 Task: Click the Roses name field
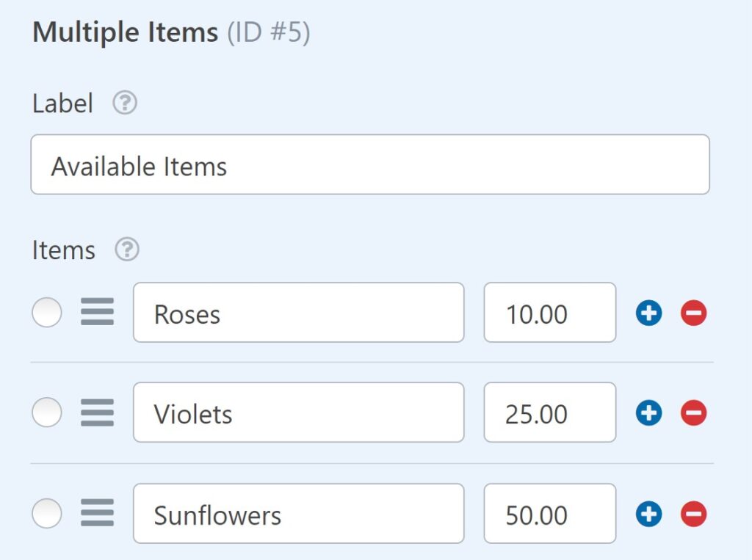[297, 313]
